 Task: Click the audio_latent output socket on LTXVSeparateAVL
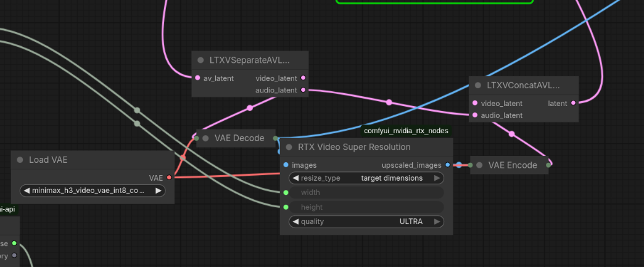[303, 90]
